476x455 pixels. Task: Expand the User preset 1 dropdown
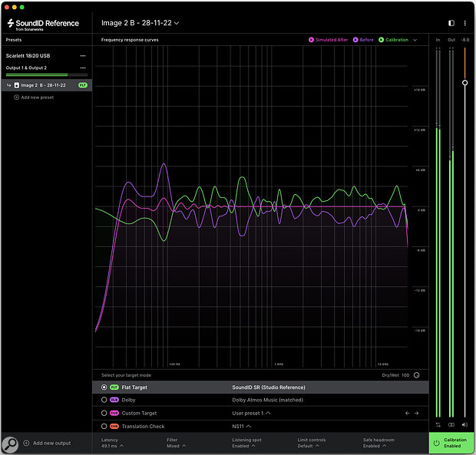(251, 413)
